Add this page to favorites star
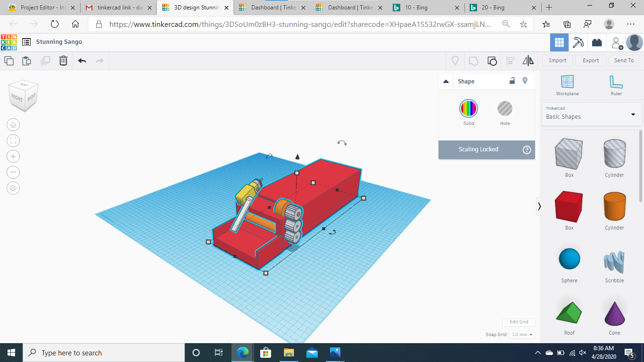 [523, 24]
